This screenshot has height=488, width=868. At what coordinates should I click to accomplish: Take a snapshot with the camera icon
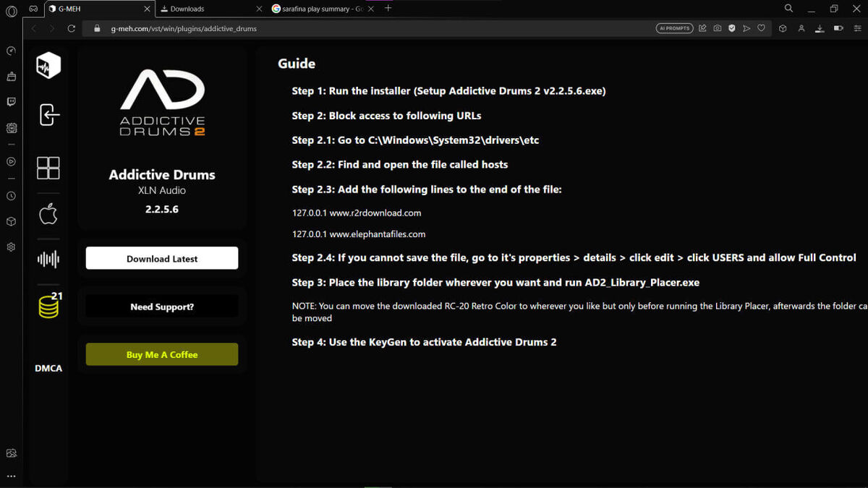coord(717,28)
